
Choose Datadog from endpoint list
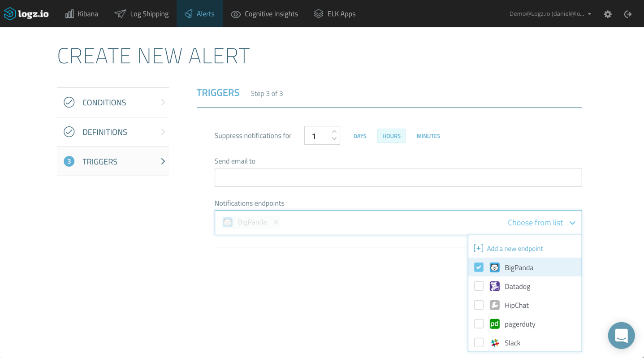click(525, 286)
